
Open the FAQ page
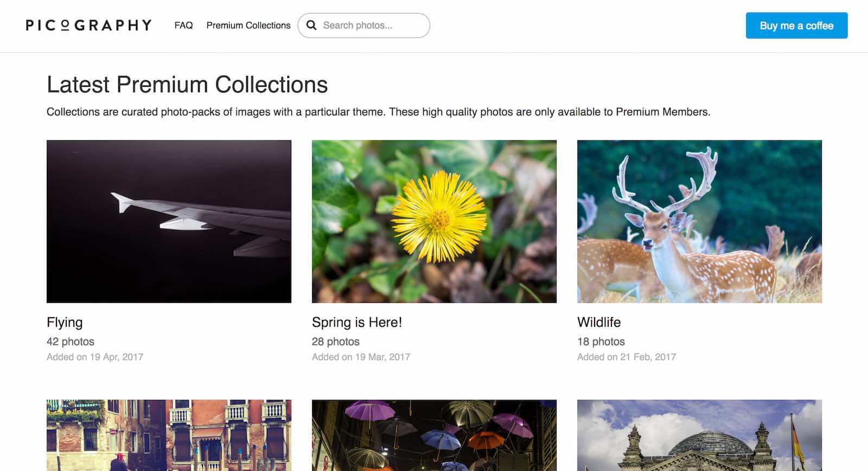click(183, 25)
